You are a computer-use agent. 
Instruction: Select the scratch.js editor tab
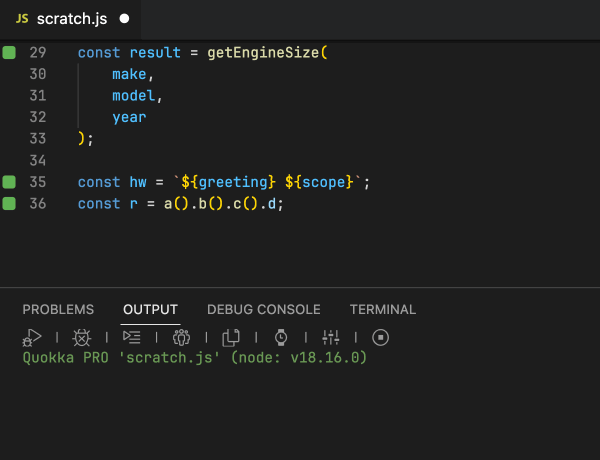pyautogui.click(x=70, y=19)
